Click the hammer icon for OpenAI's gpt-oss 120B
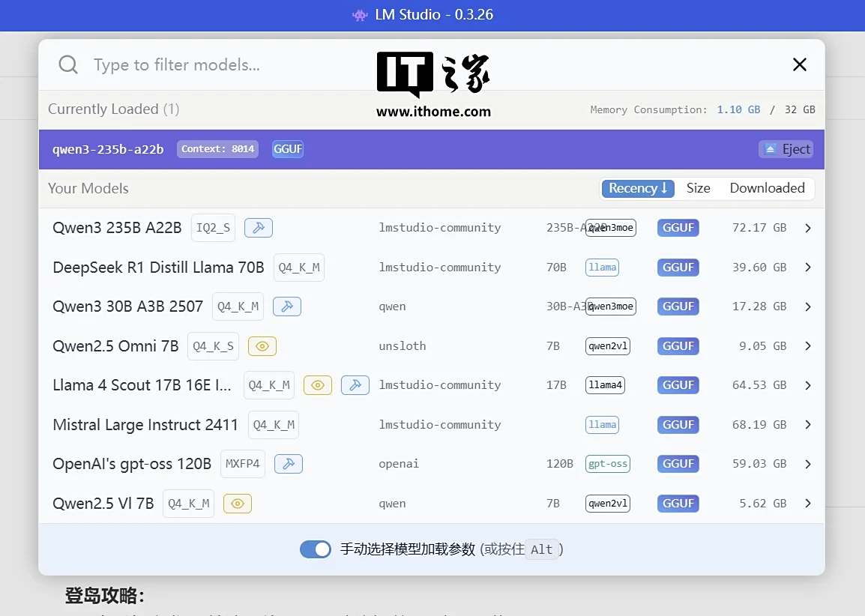Viewport: 865px width, 616px height. pos(289,463)
